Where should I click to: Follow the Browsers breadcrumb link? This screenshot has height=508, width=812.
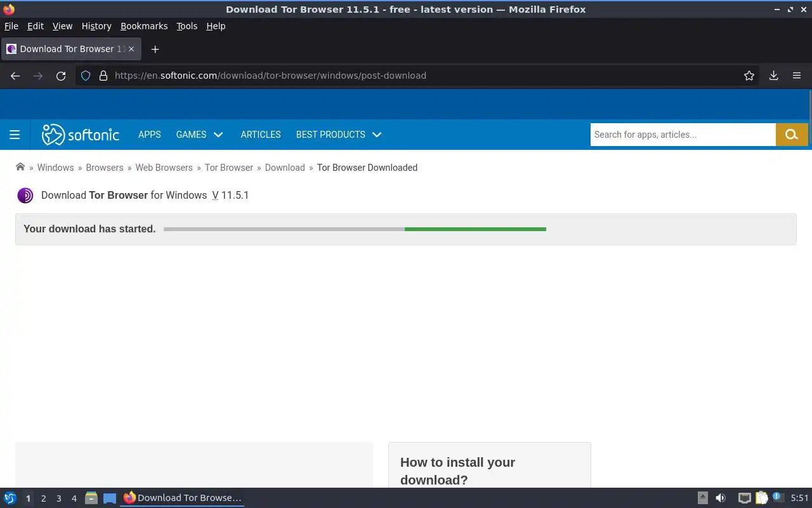click(x=105, y=168)
